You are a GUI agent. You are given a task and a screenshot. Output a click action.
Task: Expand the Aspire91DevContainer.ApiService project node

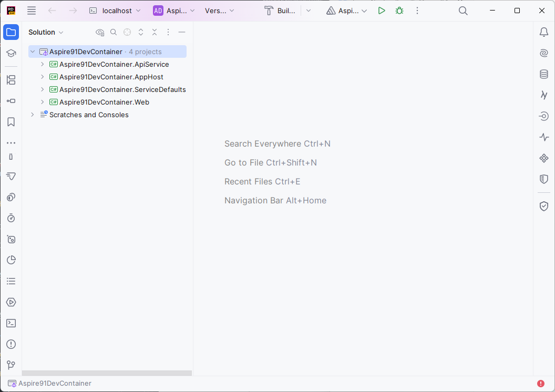(43, 64)
